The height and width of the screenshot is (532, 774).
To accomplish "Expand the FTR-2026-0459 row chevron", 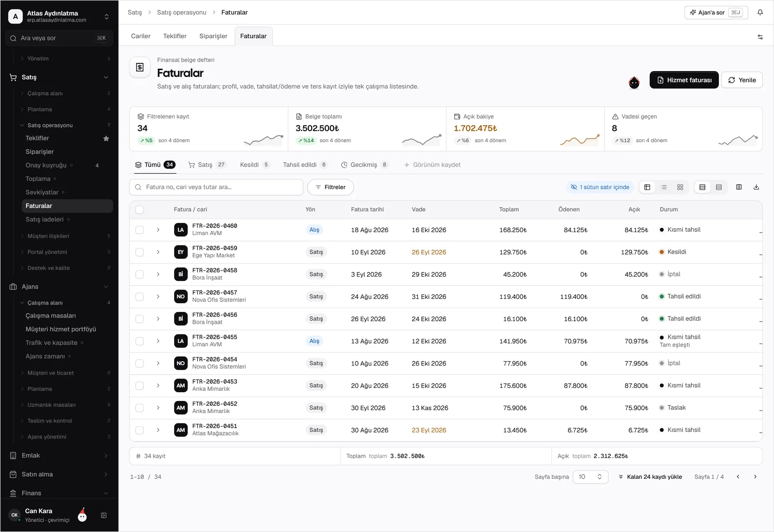I will coord(158,252).
